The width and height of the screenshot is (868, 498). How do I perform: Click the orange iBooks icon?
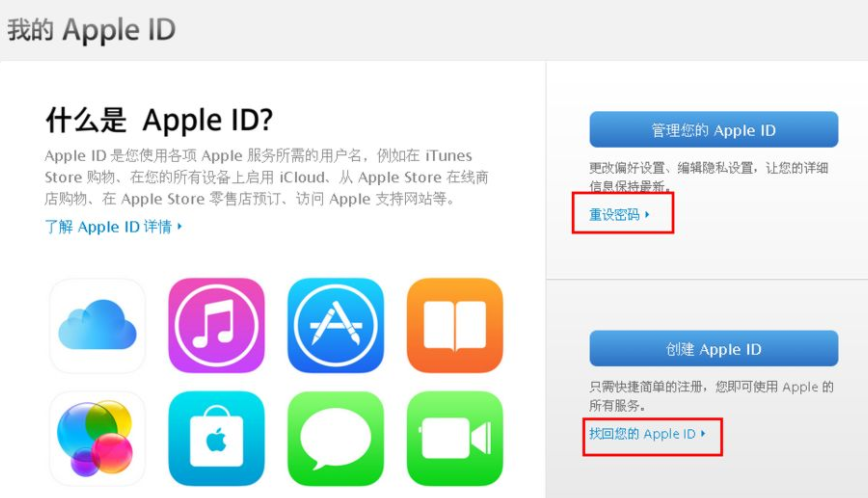coord(454,326)
